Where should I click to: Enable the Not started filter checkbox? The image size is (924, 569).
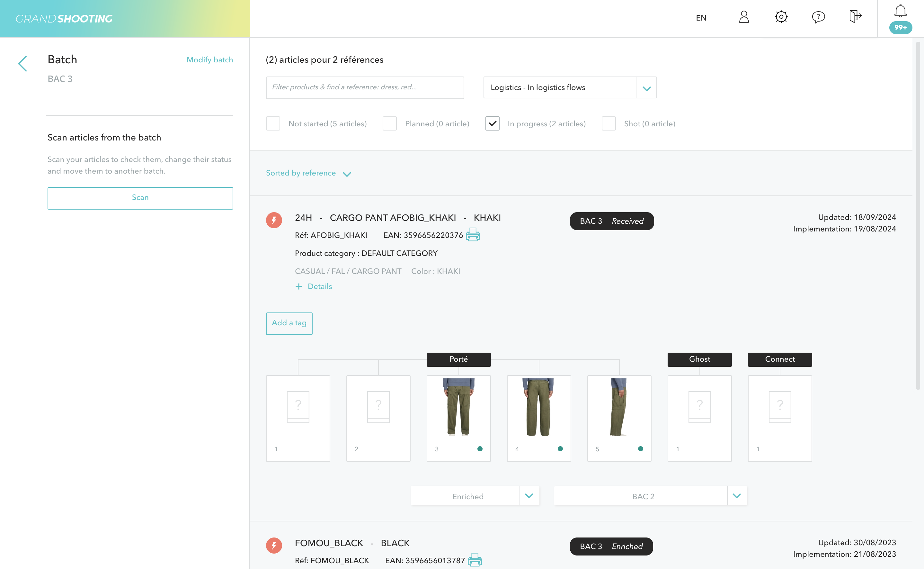pyautogui.click(x=273, y=123)
